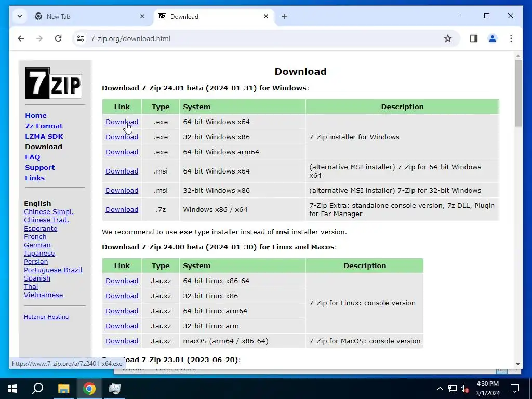
Task: Switch language to French
Action: [35, 237]
